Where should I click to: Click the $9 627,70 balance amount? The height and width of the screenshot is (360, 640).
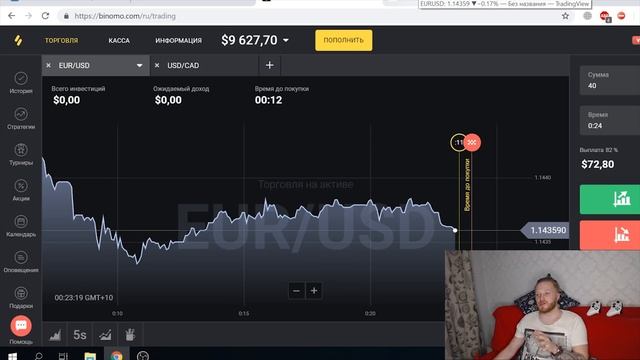point(249,40)
